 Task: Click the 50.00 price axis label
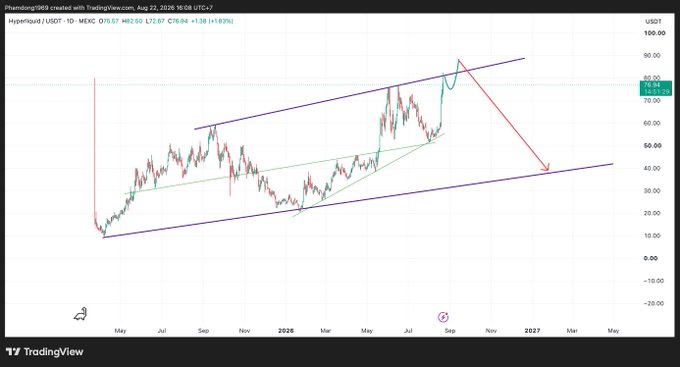pos(652,146)
